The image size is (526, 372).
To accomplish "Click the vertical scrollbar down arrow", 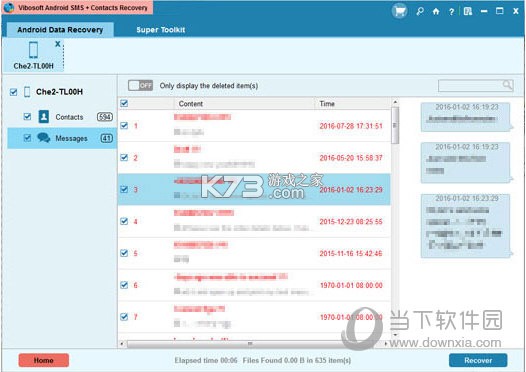I will click(x=395, y=335).
